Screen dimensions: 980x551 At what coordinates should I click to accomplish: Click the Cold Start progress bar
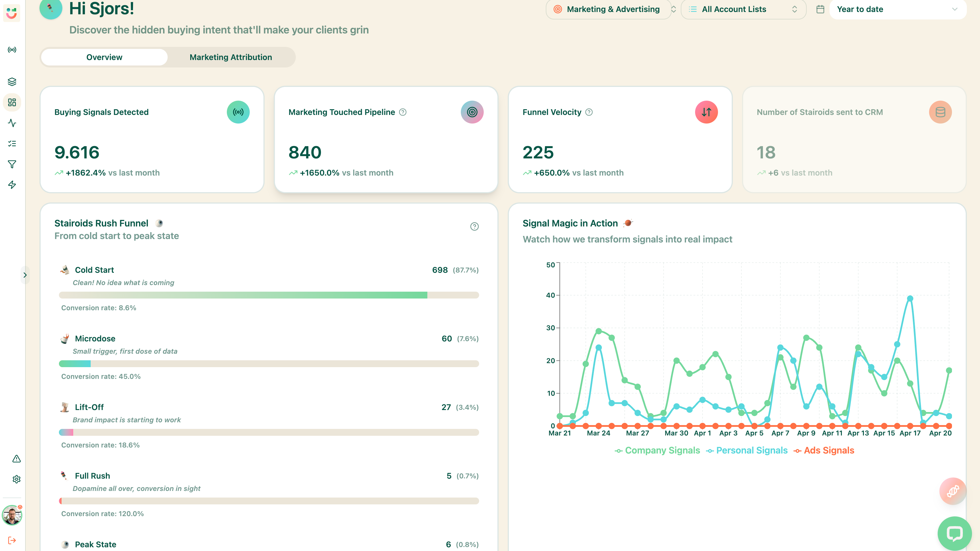pos(269,295)
